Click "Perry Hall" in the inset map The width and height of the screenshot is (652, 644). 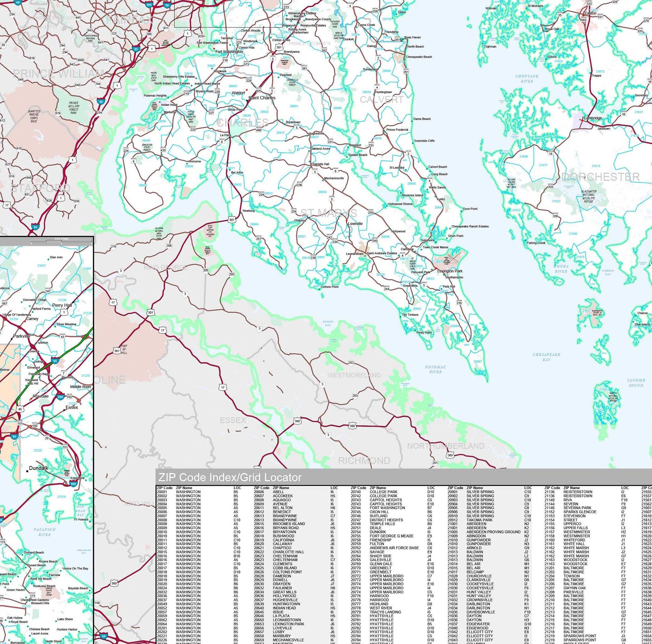click(x=62, y=305)
